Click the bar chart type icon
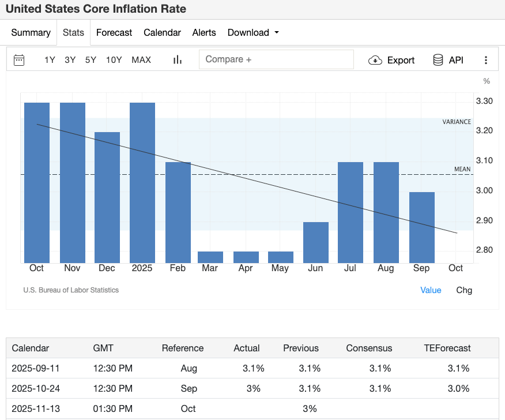Screen dimensions: 505x420 tap(178, 60)
